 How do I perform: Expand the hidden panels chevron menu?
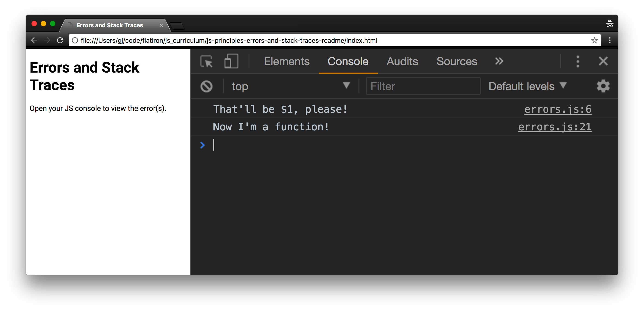tap(499, 61)
